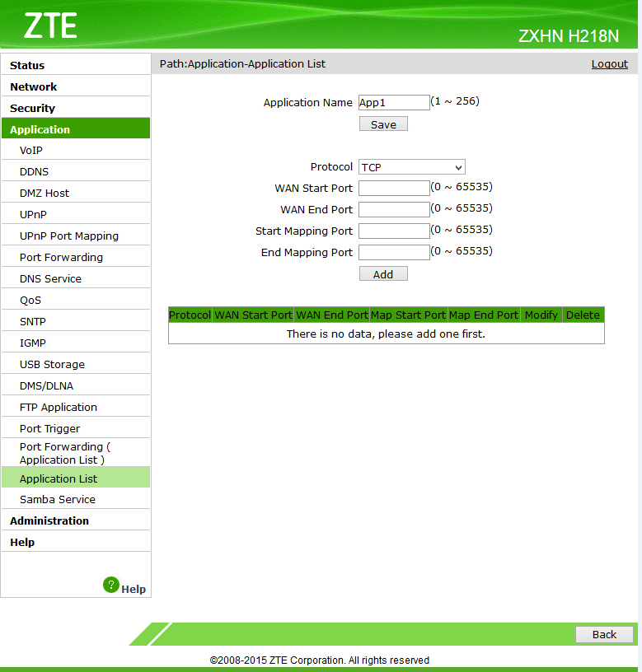The width and height of the screenshot is (642, 672).
Task: Click the Map Start Port column header
Action: point(408,315)
